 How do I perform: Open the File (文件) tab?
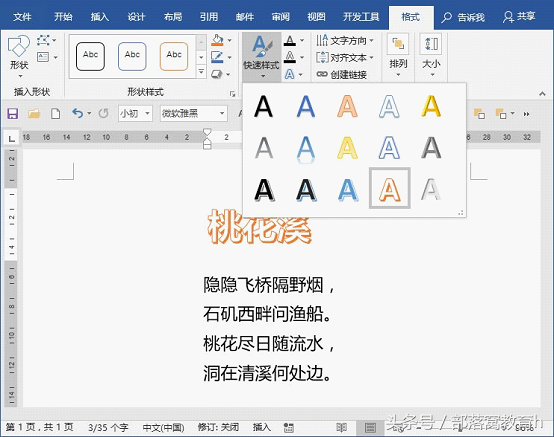22,17
